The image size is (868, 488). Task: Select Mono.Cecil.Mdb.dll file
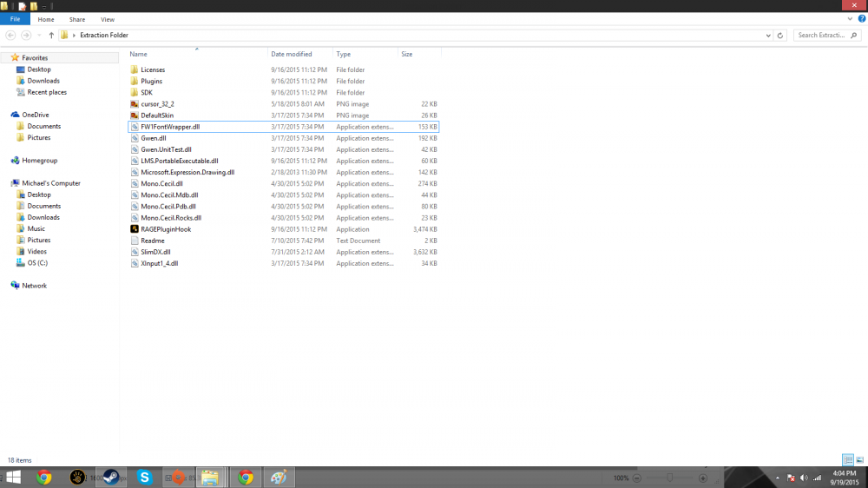[x=169, y=195]
